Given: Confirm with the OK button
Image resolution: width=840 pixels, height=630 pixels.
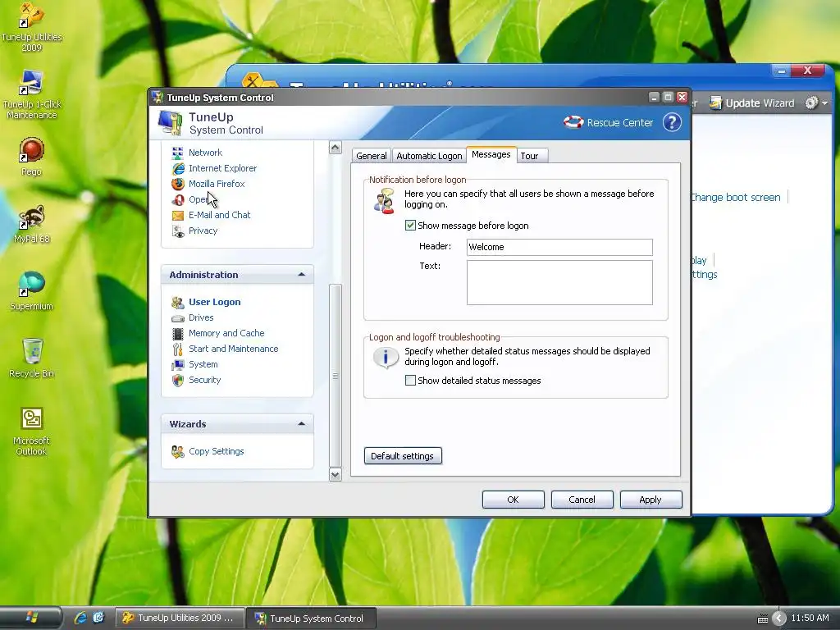Looking at the screenshot, I should click(514, 500).
